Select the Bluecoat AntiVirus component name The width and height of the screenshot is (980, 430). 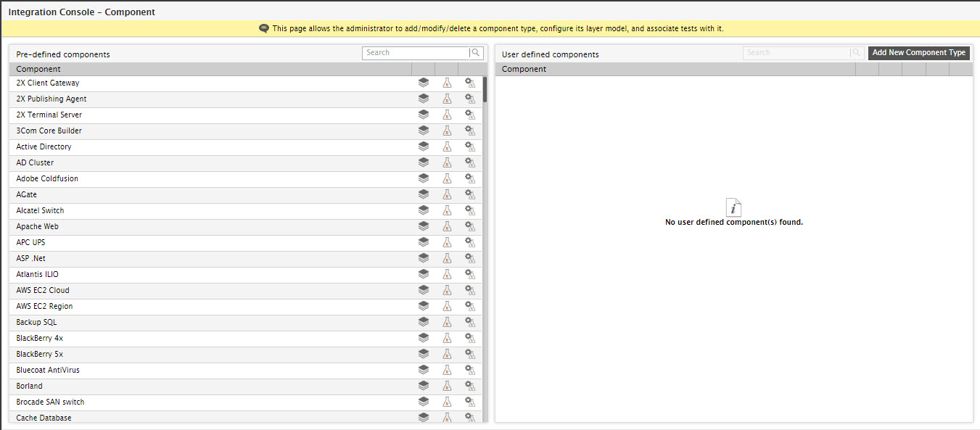pyautogui.click(x=48, y=370)
